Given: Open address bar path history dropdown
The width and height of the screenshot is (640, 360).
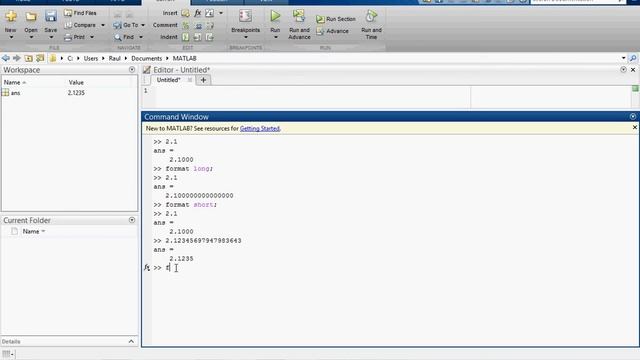Looking at the screenshot, I should (x=623, y=58).
